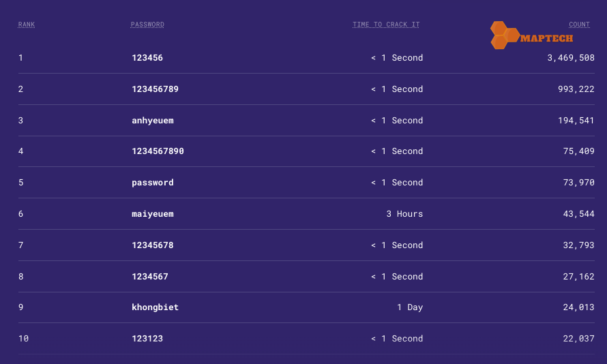The height and width of the screenshot is (364, 607).
Task: Select the 123456789 password entry
Action: [x=155, y=89]
